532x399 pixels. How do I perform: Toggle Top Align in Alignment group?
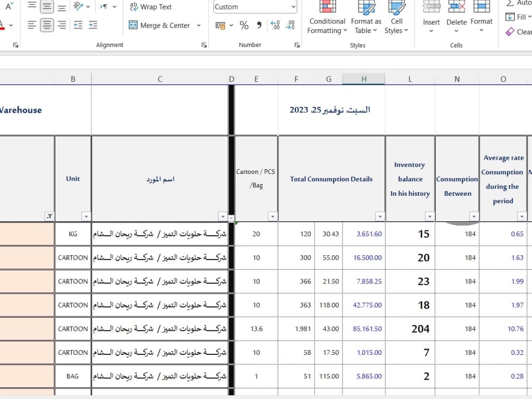point(31,6)
